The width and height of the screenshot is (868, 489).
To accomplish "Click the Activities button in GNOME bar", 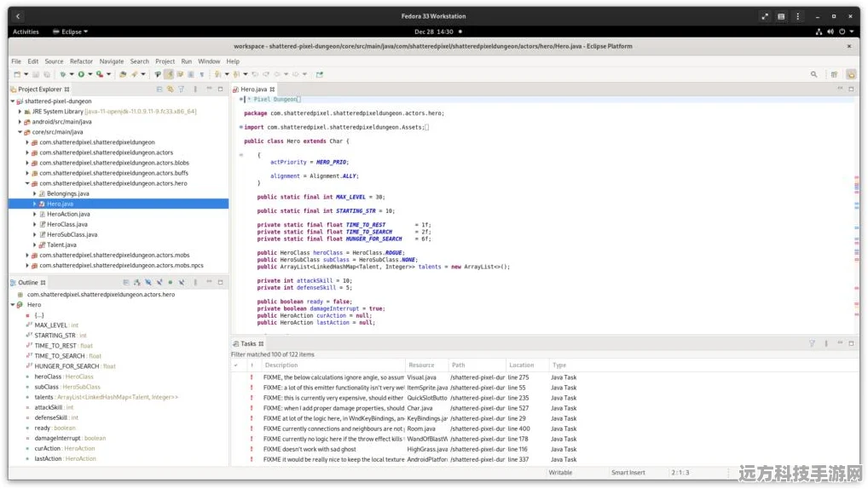I will tap(26, 32).
